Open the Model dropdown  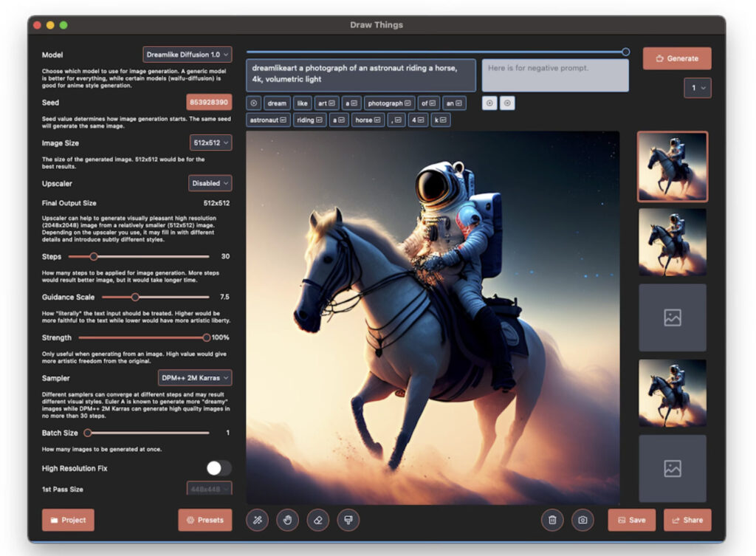click(x=187, y=55)
